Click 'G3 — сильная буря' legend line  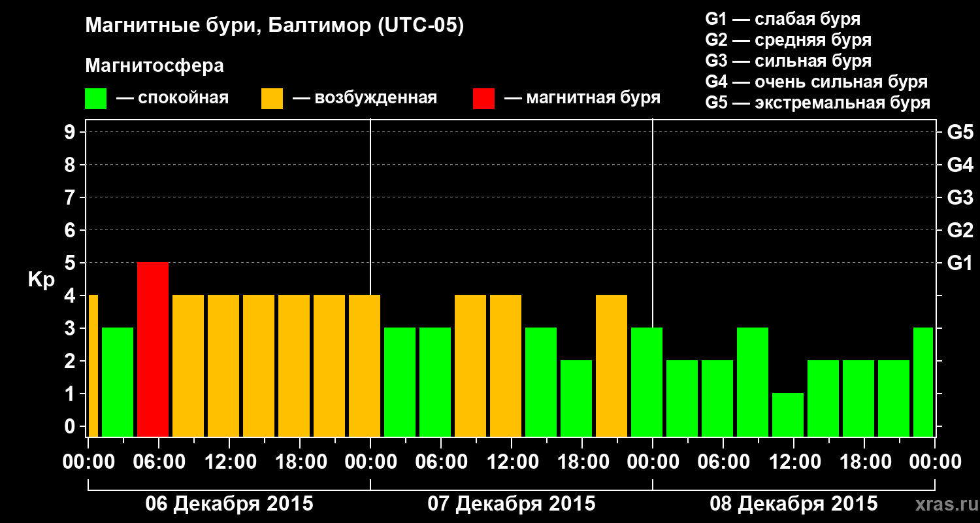pyautogui.click(x=788, y=61)
